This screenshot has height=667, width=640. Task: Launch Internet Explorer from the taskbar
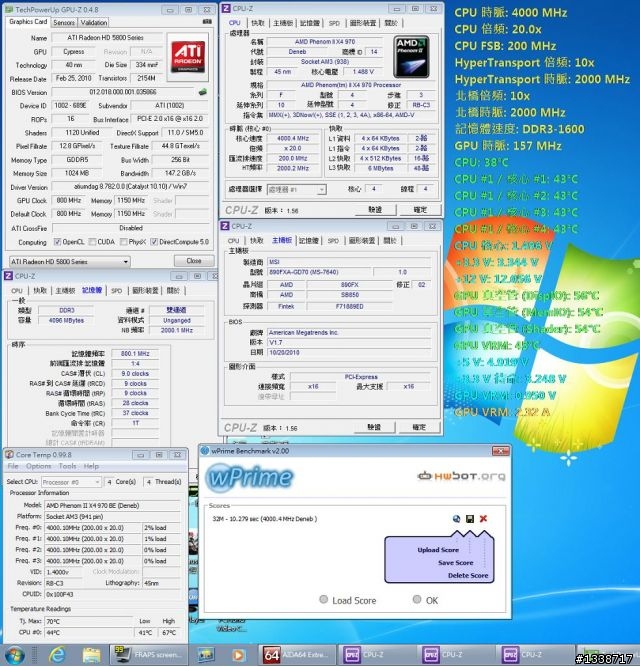click(56, 656)
